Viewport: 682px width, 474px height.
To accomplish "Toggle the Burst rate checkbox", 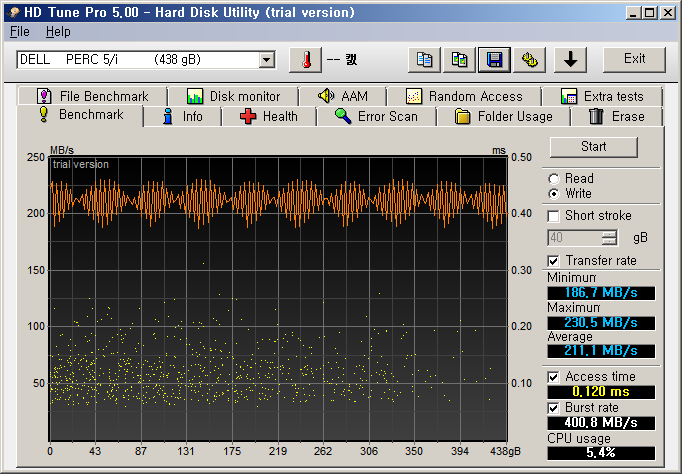I will pos(553,408).
